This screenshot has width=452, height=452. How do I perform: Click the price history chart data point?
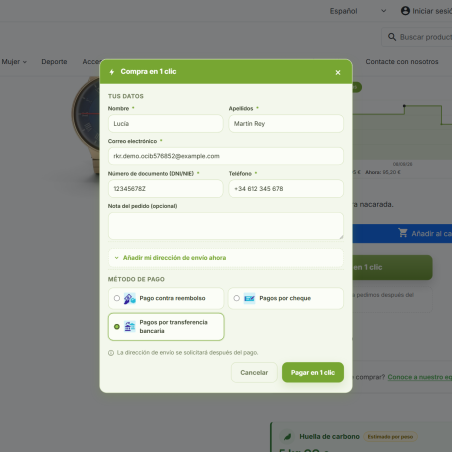[404, 106]
